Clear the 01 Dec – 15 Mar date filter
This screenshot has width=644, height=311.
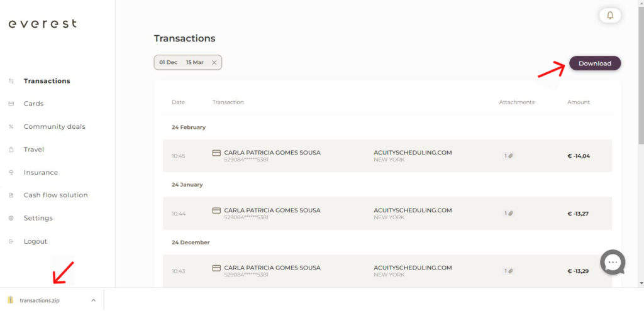click(214, 62)
